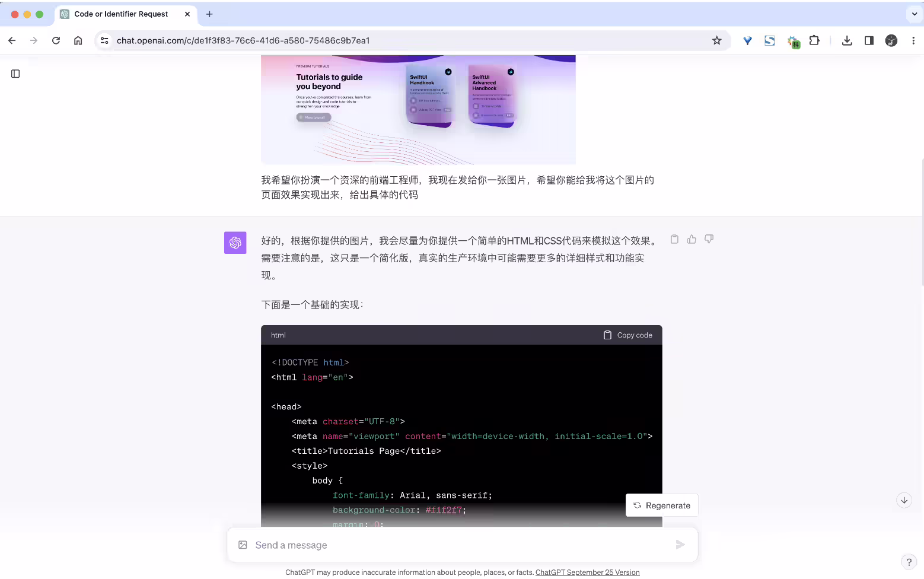Copy the assistant's response to clipboard
The width and height of the screenshot is (924, 579).
tap(674, 239)
